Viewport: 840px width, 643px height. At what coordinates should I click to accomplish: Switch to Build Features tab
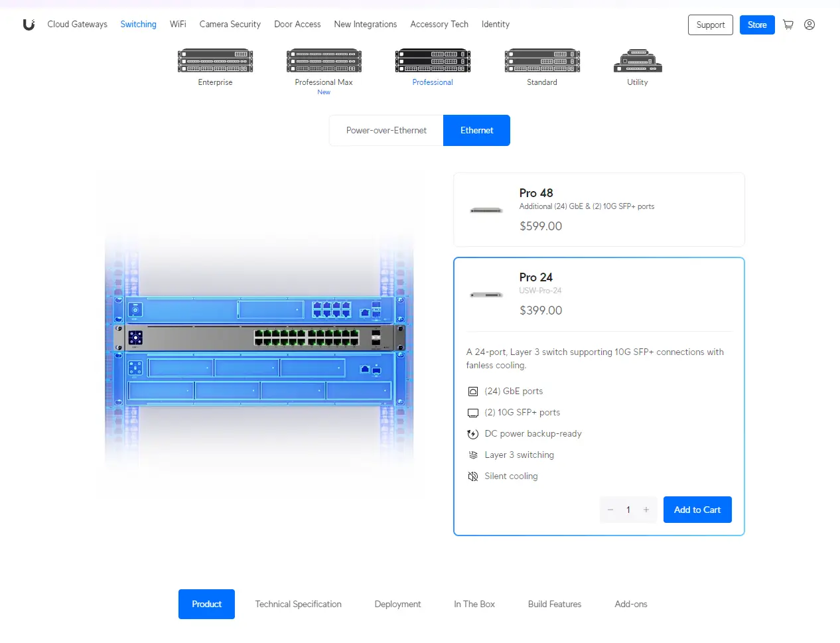555,604
